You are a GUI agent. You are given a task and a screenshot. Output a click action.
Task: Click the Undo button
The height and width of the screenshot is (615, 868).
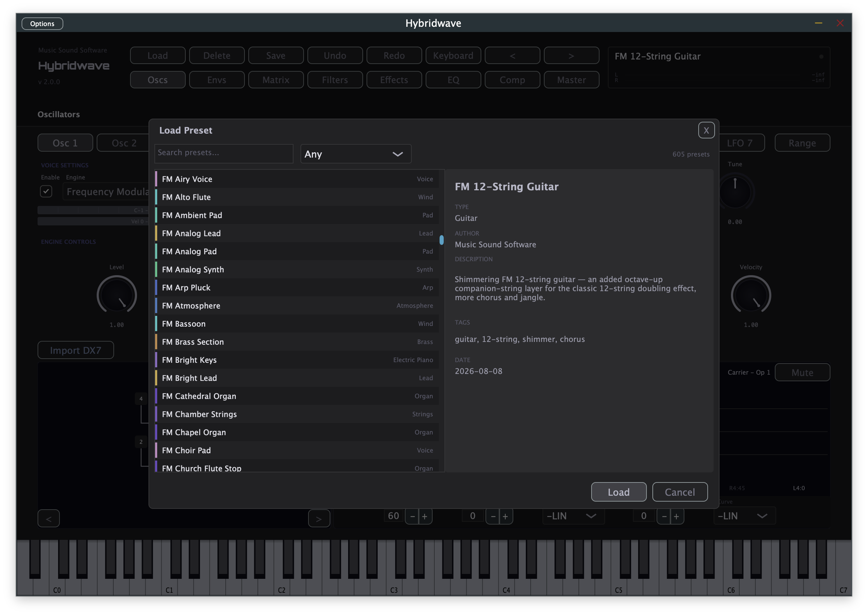tap(335, 56)
